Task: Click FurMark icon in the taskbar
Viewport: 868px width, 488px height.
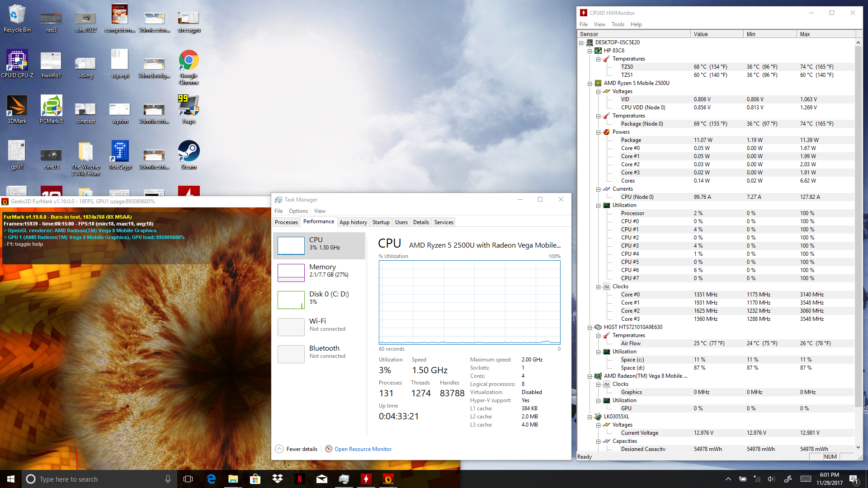Action: (x=388, y=479)
